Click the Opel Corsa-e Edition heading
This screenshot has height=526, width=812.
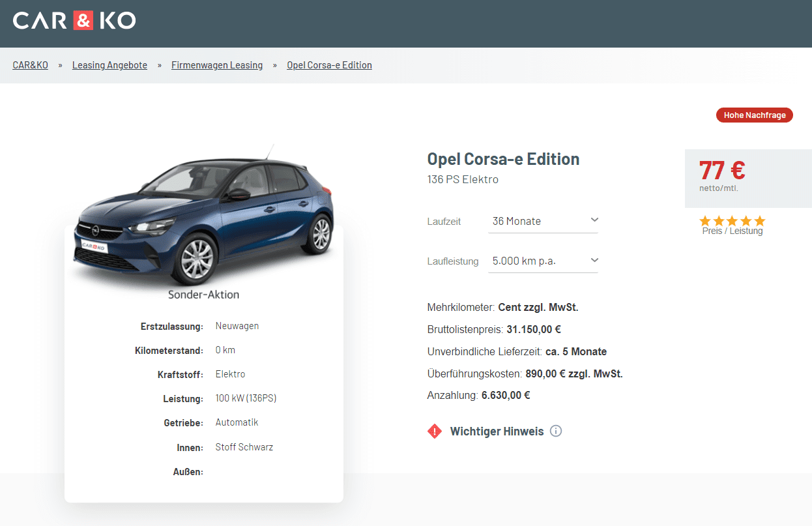[x=503, y=159]
